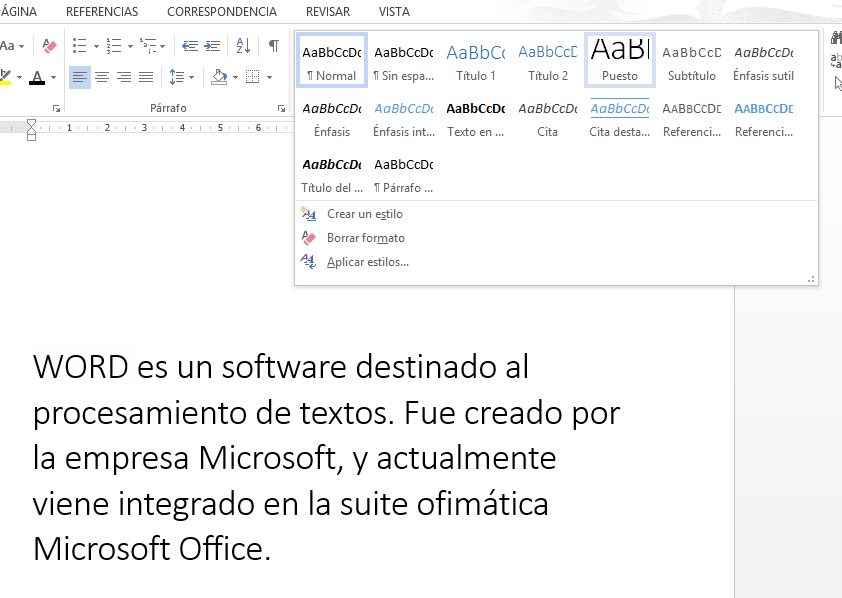Screen dimensions: 842x598
Task: Apply Subtítulo style
Action: (692, 60)
